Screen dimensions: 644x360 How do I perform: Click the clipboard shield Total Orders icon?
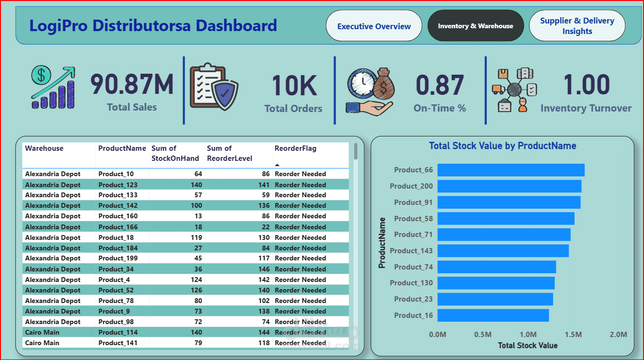[214, 87]
